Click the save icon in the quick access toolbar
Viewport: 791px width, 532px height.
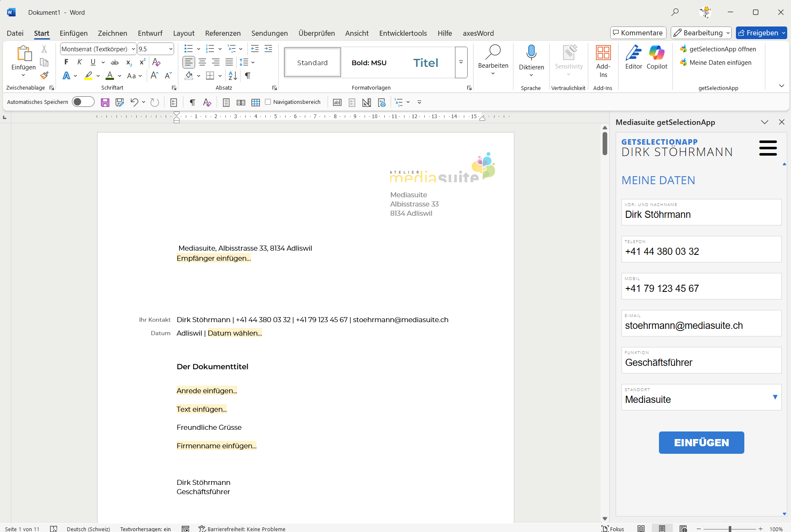coord(105,102)
